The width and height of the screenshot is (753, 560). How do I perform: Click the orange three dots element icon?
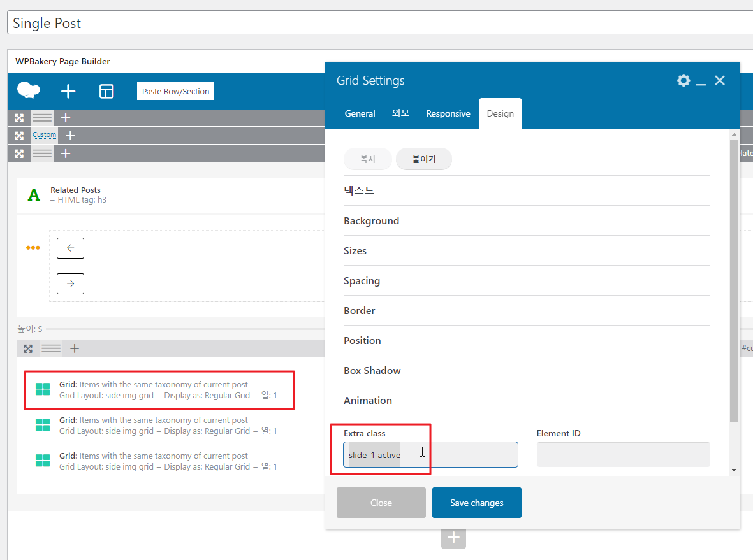pyautogui.click(x=33, y=248)
